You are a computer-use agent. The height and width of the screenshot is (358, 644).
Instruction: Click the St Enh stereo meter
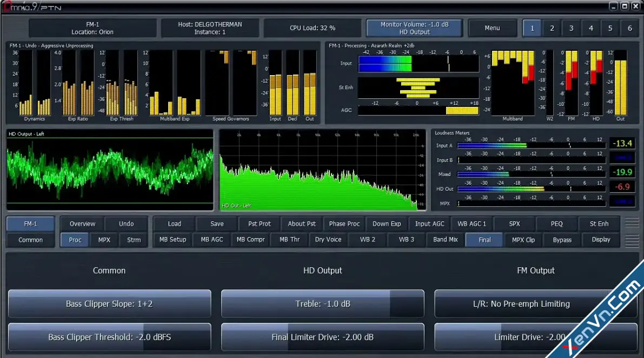(418, 88)
